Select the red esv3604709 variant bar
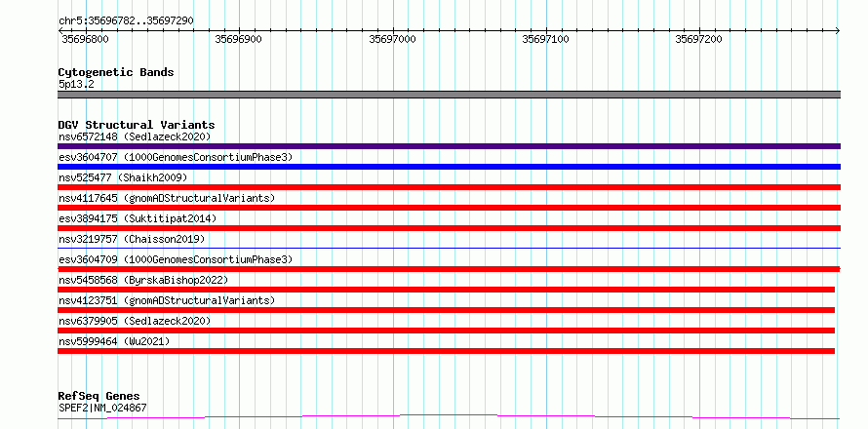Screen dimensions: 868x429 tap(449, 269)
